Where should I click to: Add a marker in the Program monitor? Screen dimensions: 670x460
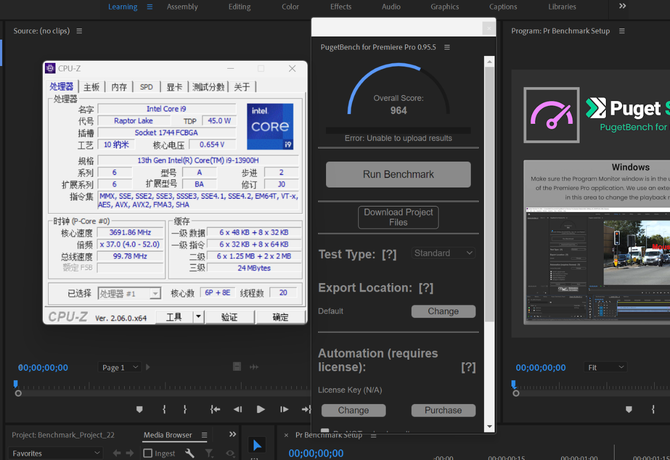[629, 409]
